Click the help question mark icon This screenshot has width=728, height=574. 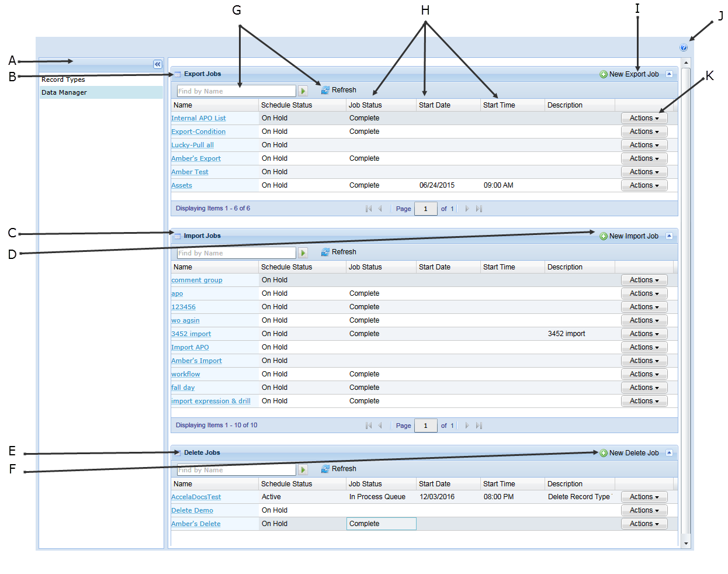click(x=684, y=48)
